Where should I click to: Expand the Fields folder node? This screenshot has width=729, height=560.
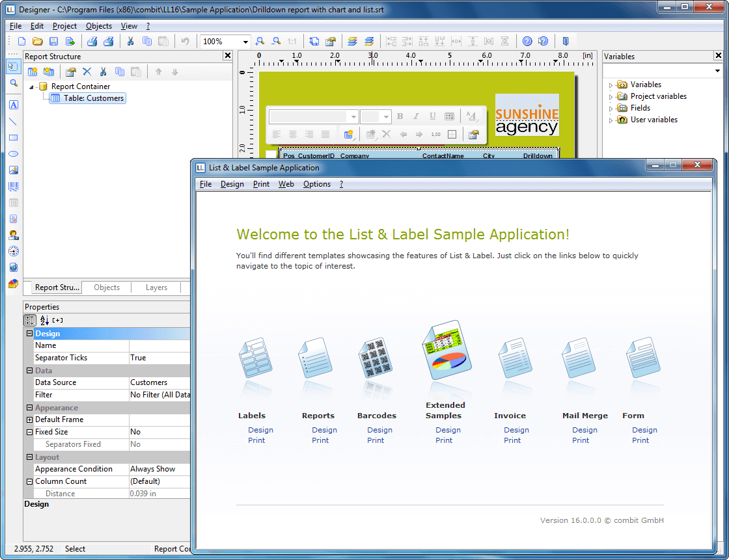tap(611, 108)
